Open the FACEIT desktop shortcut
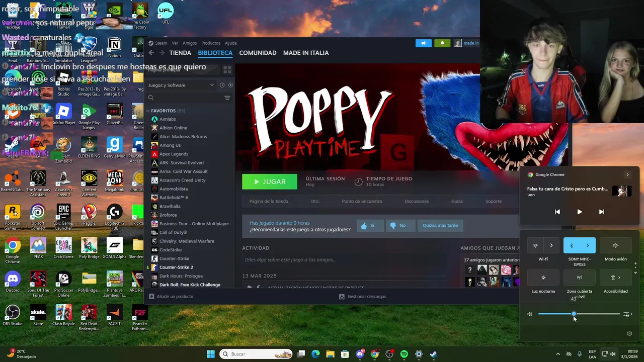This screenshot has height=362, width=644. click(114, 315)
